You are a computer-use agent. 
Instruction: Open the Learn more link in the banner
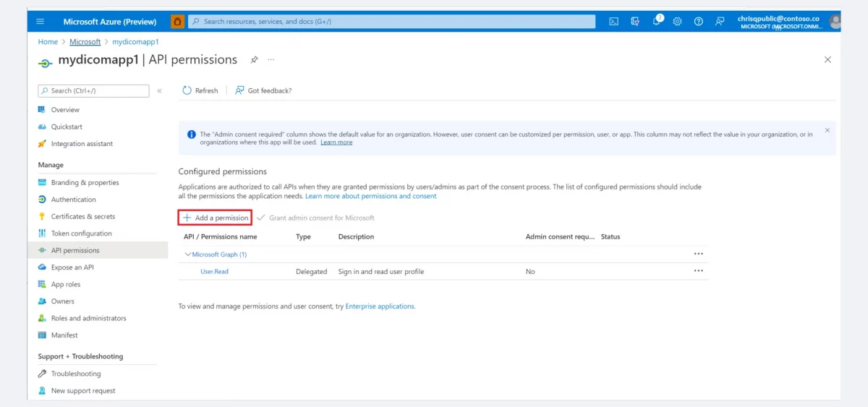pos(336,142)
